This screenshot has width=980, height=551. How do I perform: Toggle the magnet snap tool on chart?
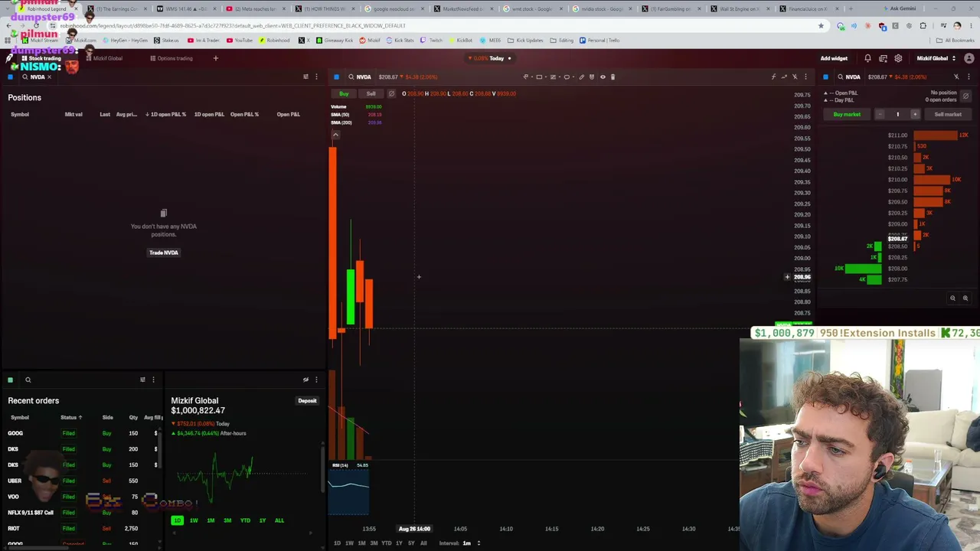[x=592, y=77]
